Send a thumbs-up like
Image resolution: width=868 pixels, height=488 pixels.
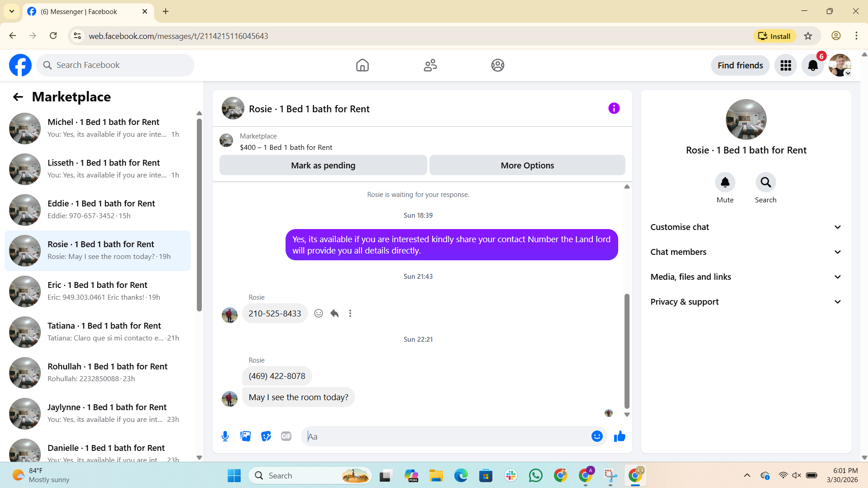pyautogui.click(x=620, y=436)
